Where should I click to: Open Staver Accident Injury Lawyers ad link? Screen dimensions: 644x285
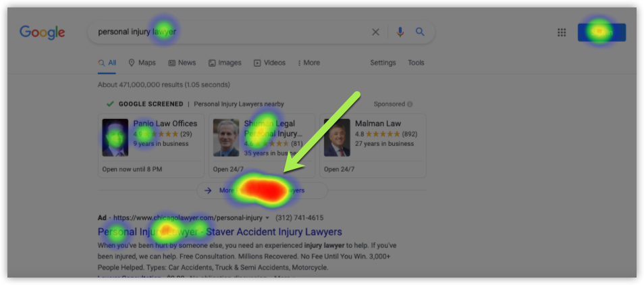pos(220,232)
